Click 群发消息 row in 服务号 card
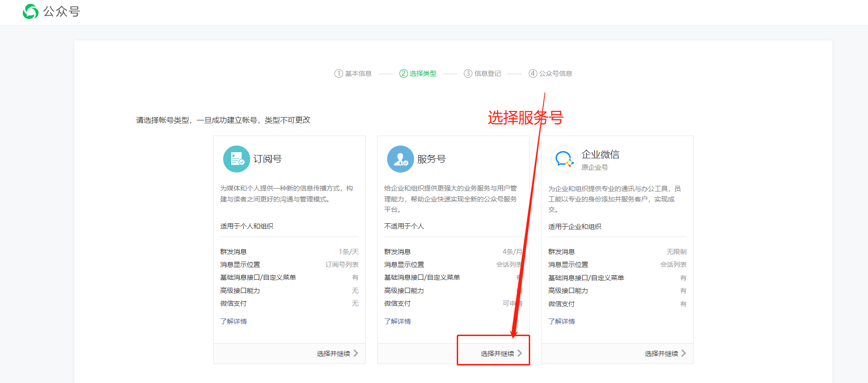868x383 pixels. pyautogui.click(x=453, y=252)
